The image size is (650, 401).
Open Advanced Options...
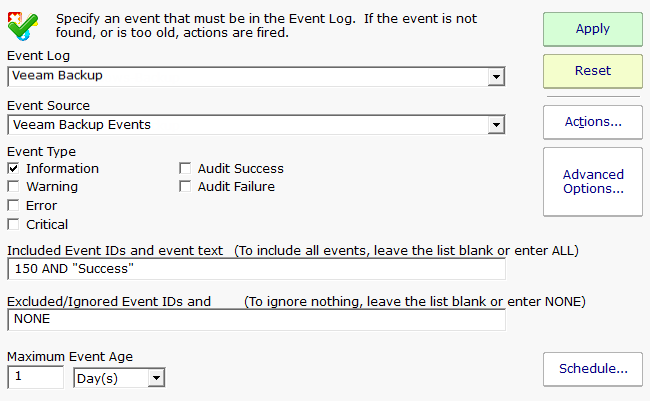click(x=593, y=181)
